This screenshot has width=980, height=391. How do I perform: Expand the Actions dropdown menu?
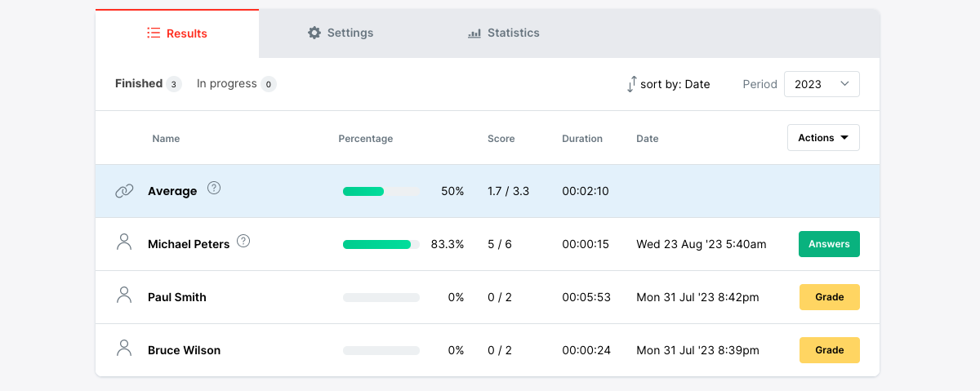(x=822, y=138)
